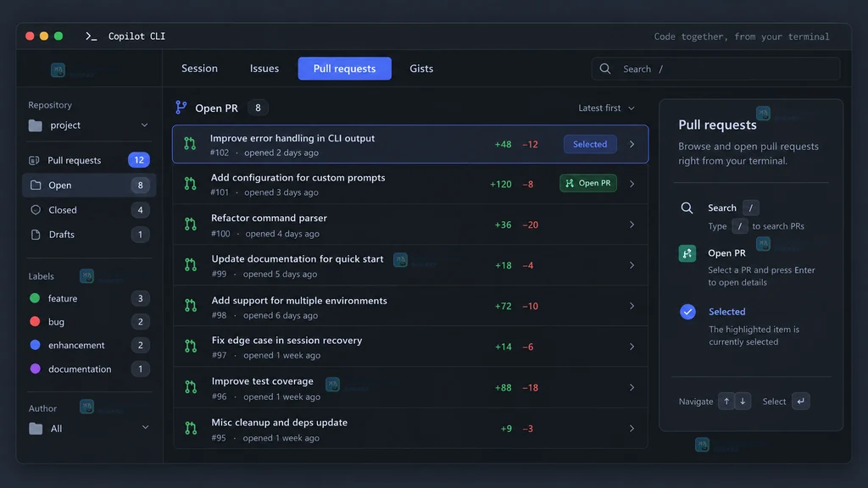Click the terminal prompt icon beside Copilot CLI

click(92, 36)
